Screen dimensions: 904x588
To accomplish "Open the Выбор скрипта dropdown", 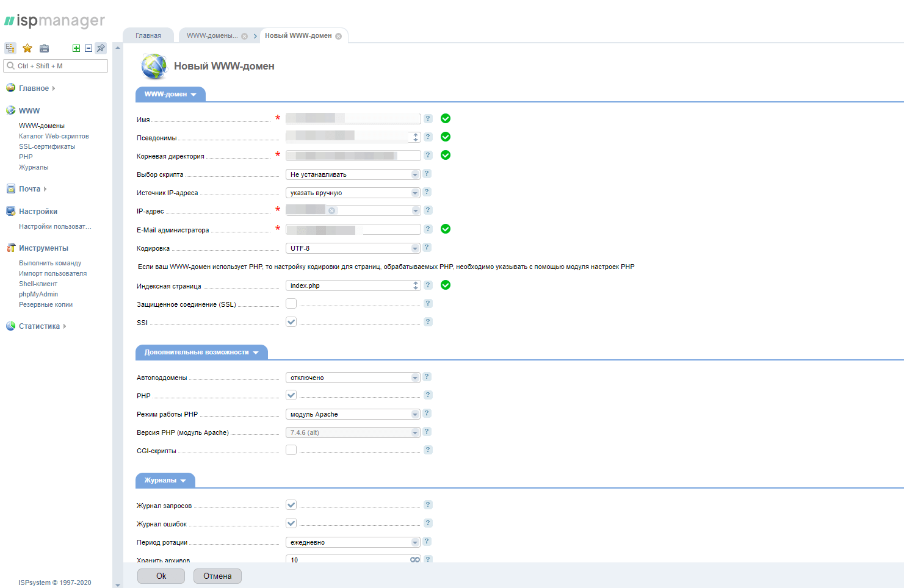I will coord(353,174).
